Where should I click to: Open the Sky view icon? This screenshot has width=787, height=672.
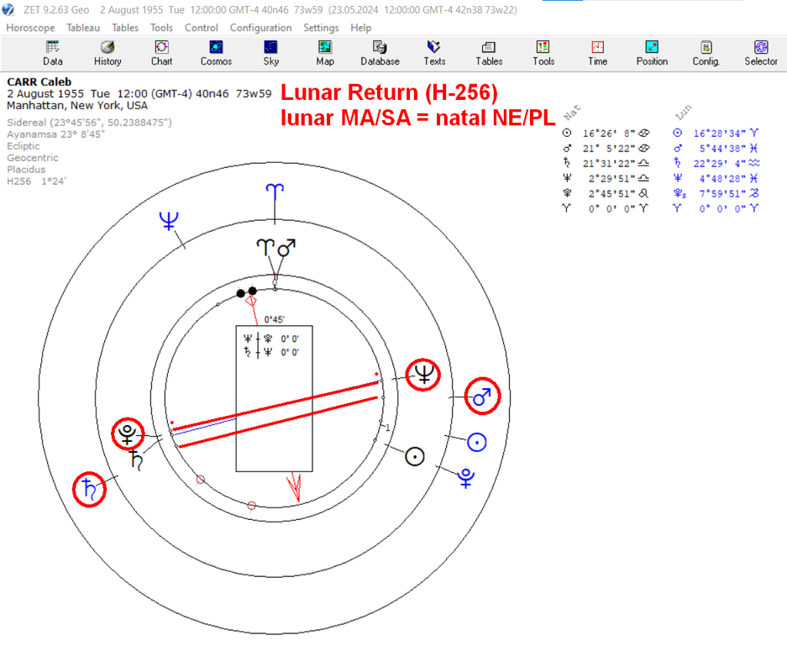271,53
